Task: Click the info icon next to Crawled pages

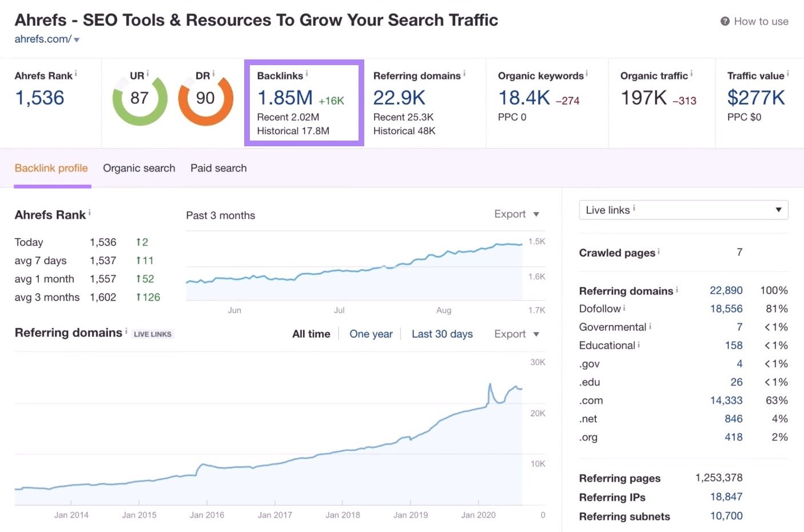Action: coord(659,251)
